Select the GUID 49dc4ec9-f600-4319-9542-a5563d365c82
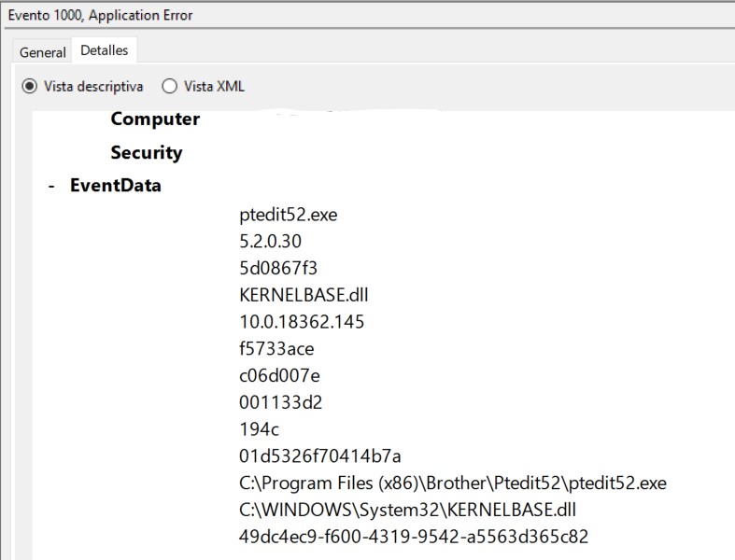Image resolution: width=735 pixels, height=560 pixels. tap(414, 537)
